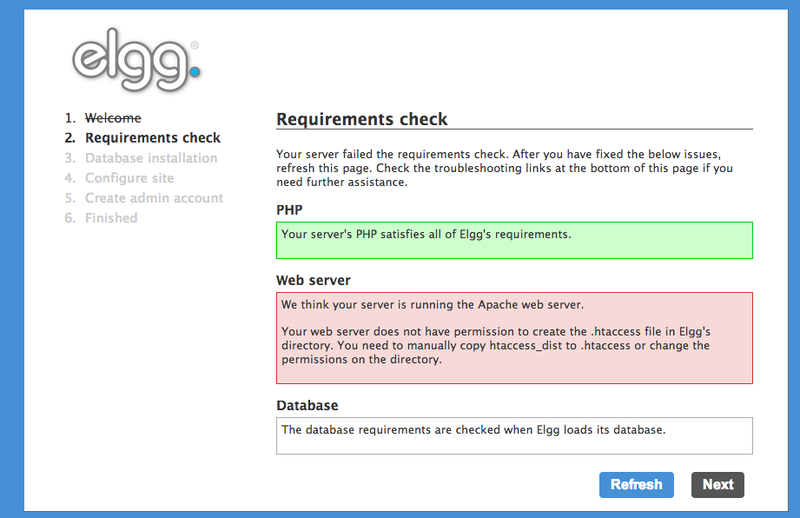Click the Web server section heading
800x518 pixels.
coord(313,280)
